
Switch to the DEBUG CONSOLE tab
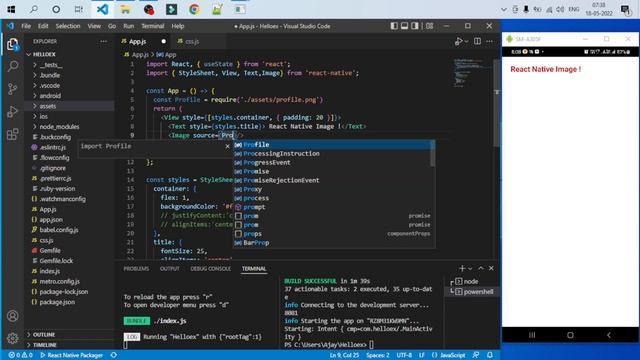(211, 269)
